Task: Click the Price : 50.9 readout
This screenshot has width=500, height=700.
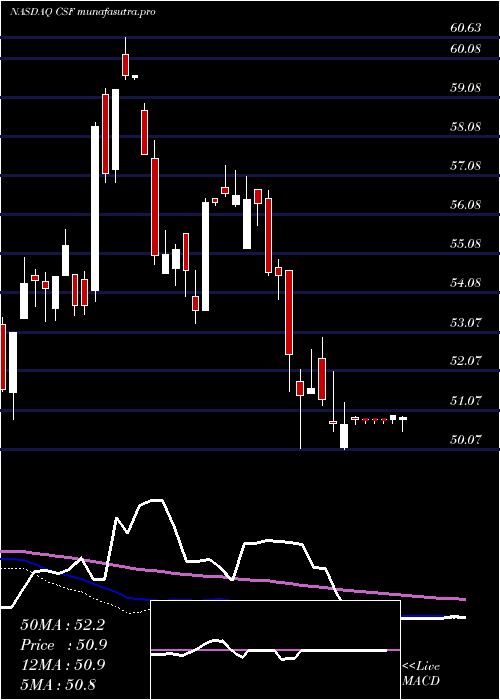Action: click(64, 645)
